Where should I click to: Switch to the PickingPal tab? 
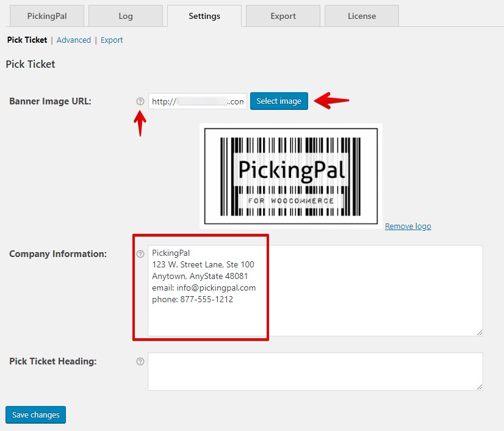46,16
